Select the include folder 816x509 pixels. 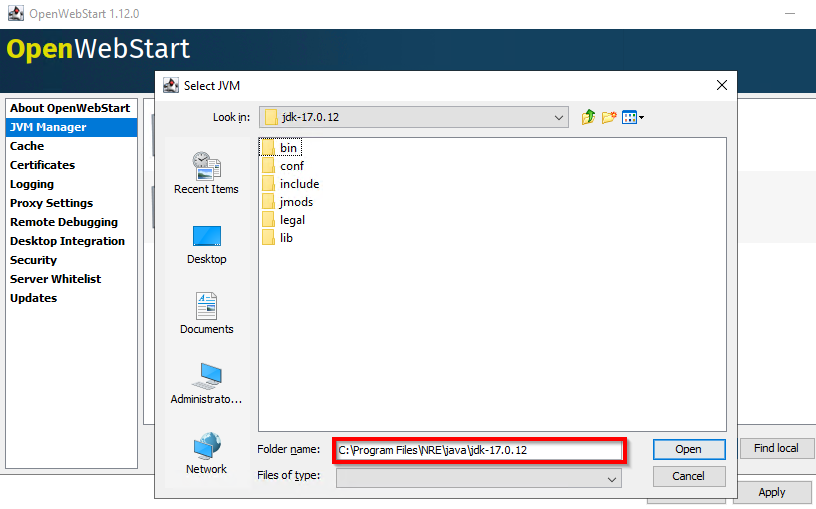click(290, 184)
